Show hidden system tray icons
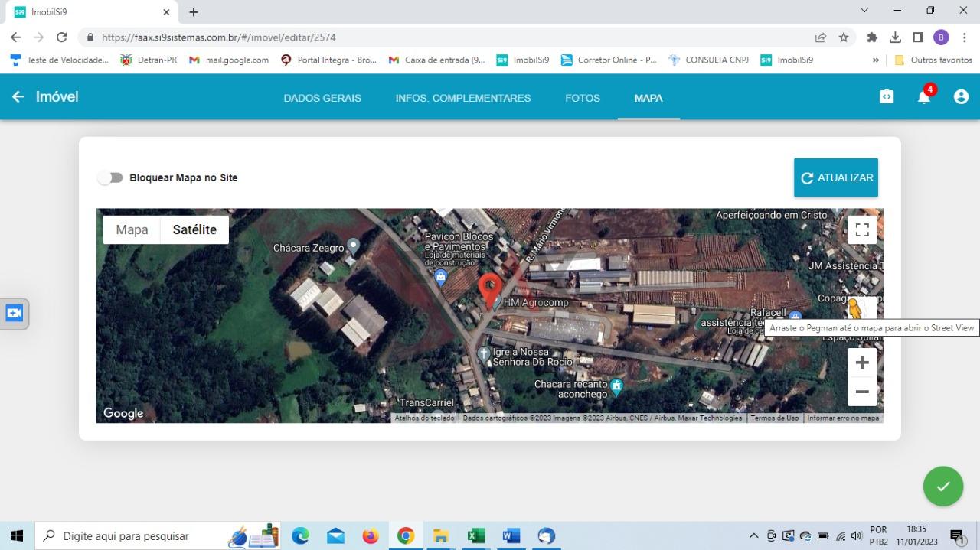 click(x=753, y=535)
